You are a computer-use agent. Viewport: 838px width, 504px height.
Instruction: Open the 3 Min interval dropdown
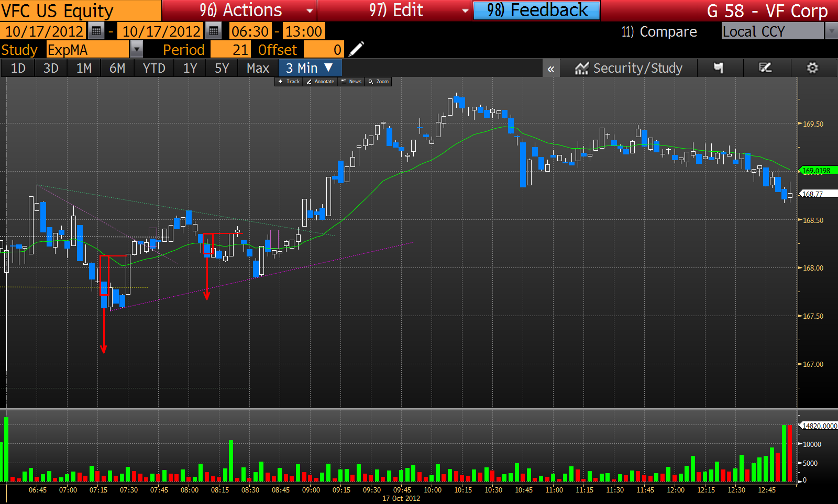[310, 68]
